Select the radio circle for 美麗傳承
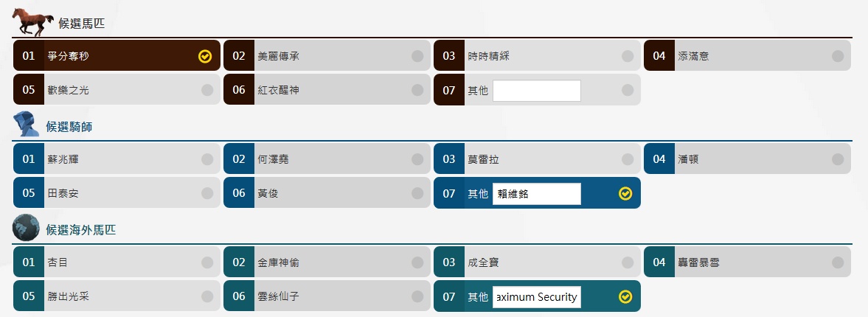Screen dimensions: 868x317 click(417, 56)
